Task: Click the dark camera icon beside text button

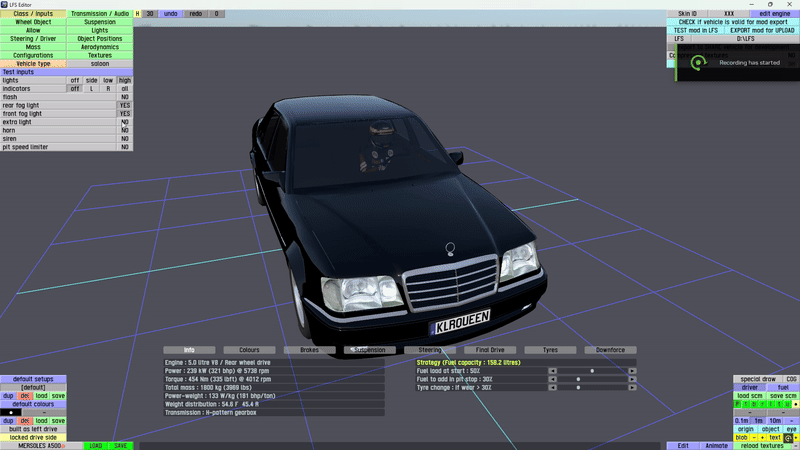Action: [x=789, y=438]
